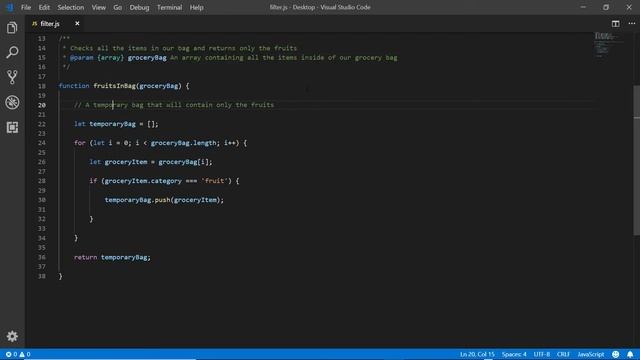Viewport: 640px width, 360px height.
Task: Open the Explorer view in activity bar
Action: click(12, 28)
